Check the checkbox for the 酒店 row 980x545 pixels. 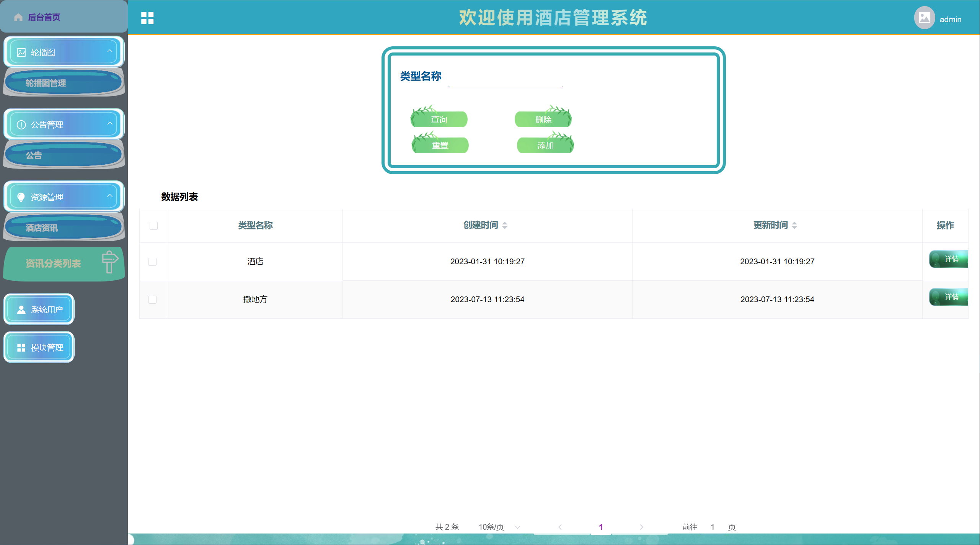[153, 262]
